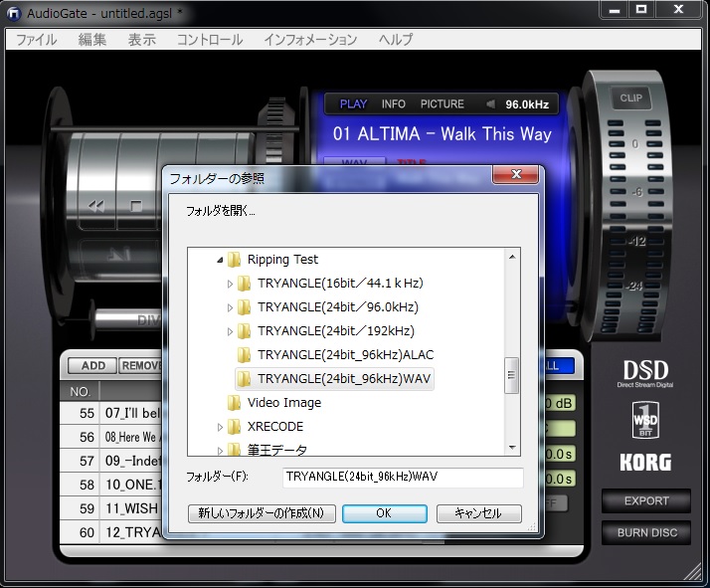Click the NO. column header
Screen dimensions: 710x588
pyautogui.click(x=81, y=391)
